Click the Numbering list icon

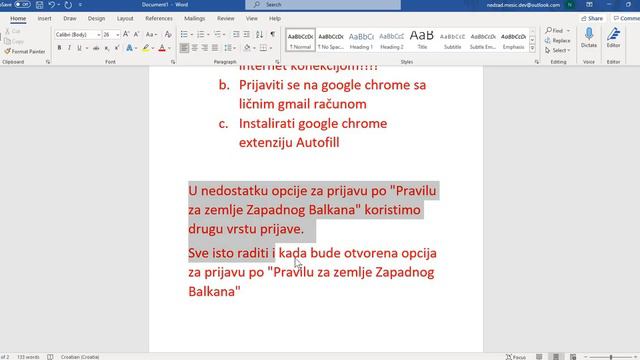click(x=200, y=35)
